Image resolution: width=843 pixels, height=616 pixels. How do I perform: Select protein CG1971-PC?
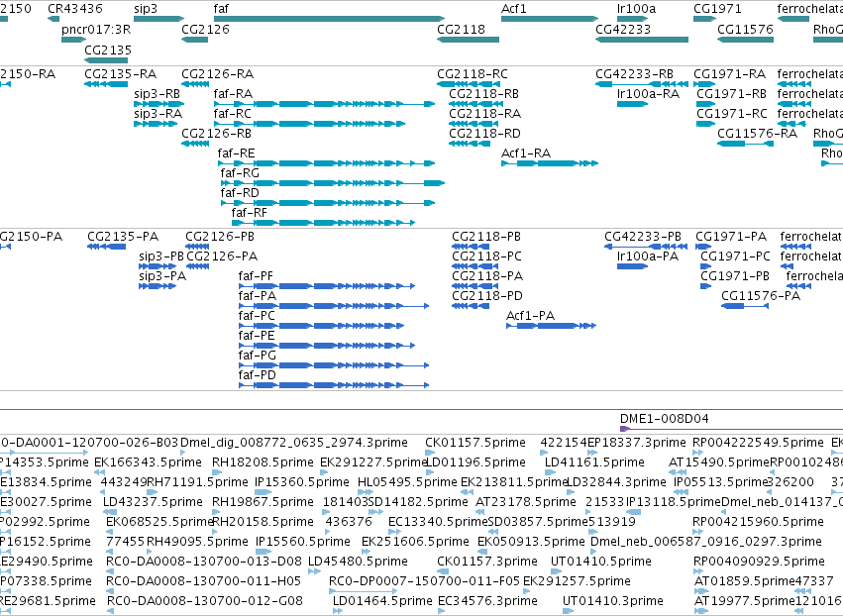pos(735,257)
